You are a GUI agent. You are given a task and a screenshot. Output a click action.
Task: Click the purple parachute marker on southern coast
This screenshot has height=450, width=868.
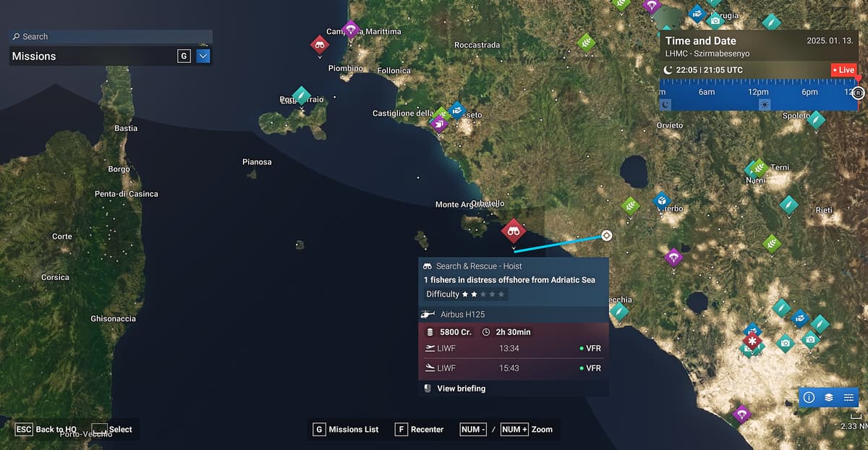point(741,415)
